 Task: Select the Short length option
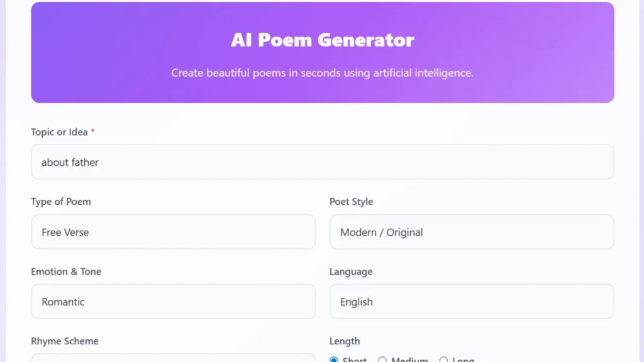pyautogui.click(x=334, y=359)
